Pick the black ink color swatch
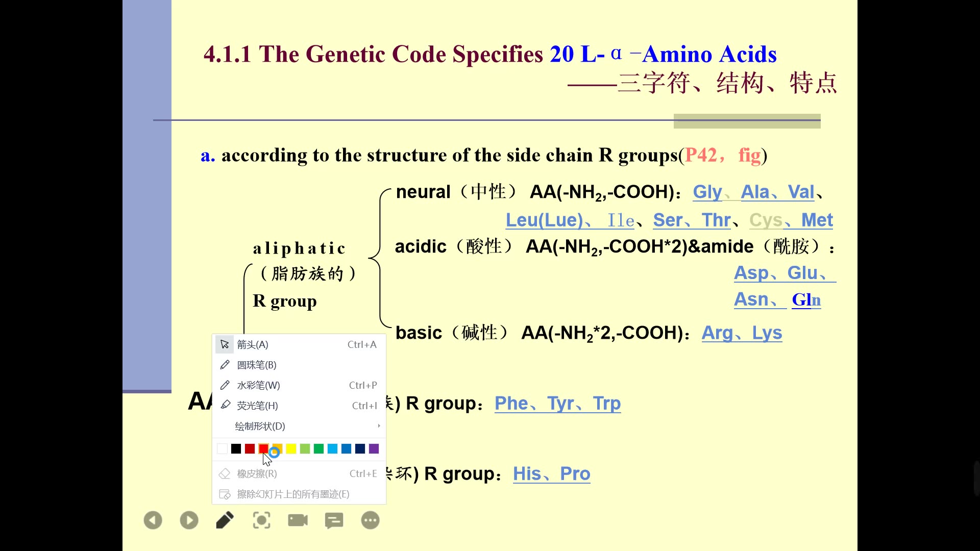The width and height of the screenshot is (980, 551). 236,448
